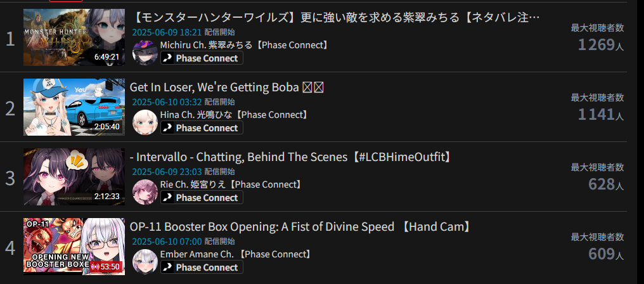
Task: Click Phase Connect tag under Michiru Ch.
Action: (202, 58)
